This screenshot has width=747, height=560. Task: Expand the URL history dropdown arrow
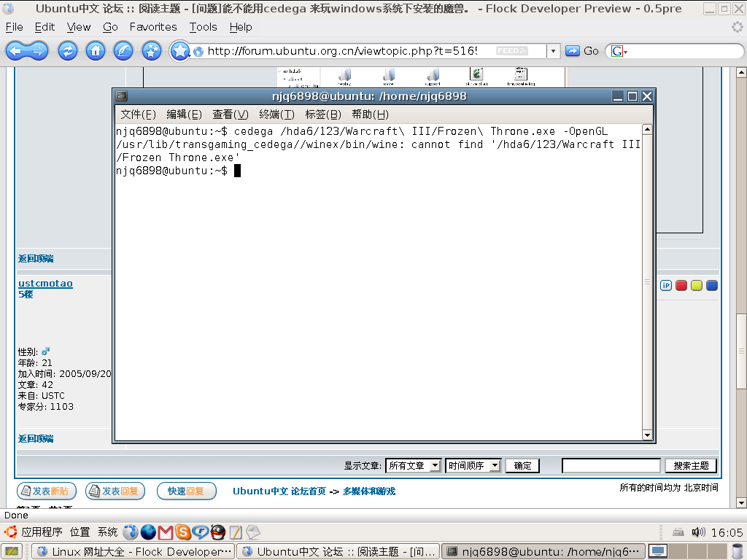(553, 51)
